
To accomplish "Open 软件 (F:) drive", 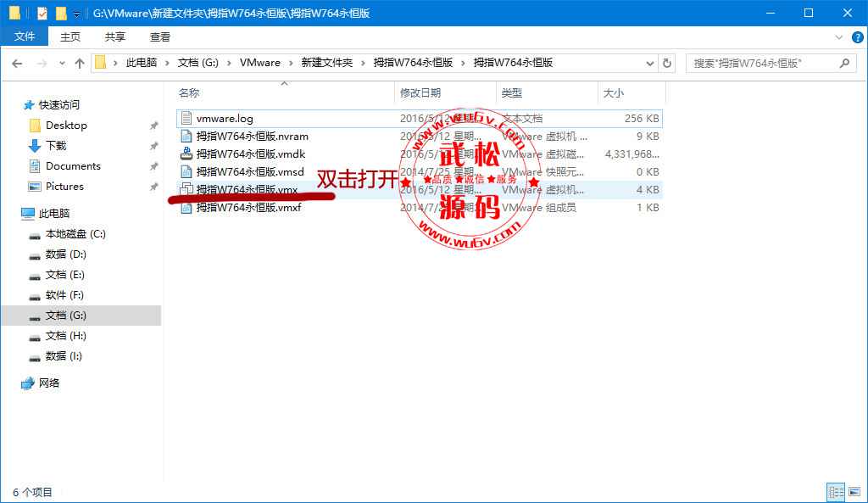I will 64,295.
